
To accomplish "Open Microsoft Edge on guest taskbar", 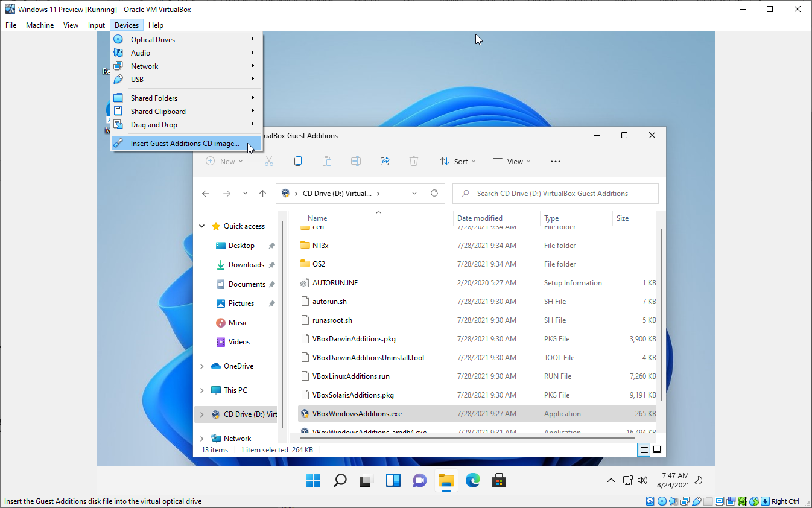I will pos(472,480).
